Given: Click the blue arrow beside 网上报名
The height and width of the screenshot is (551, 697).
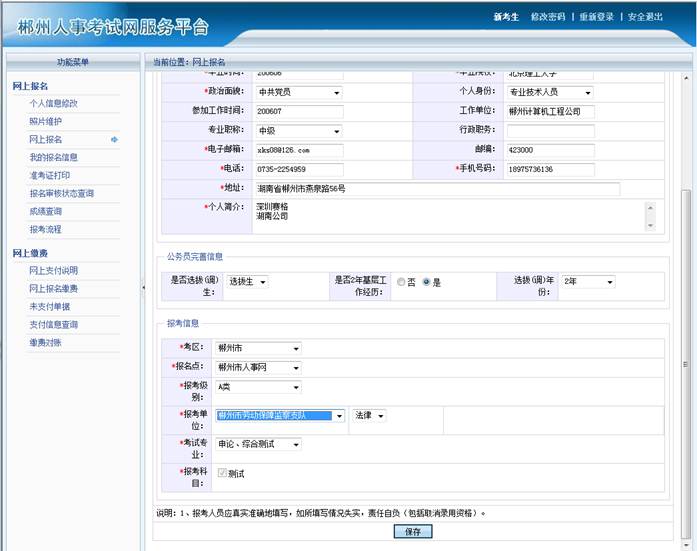Looking at the screenshot, I should coord(114,139).
